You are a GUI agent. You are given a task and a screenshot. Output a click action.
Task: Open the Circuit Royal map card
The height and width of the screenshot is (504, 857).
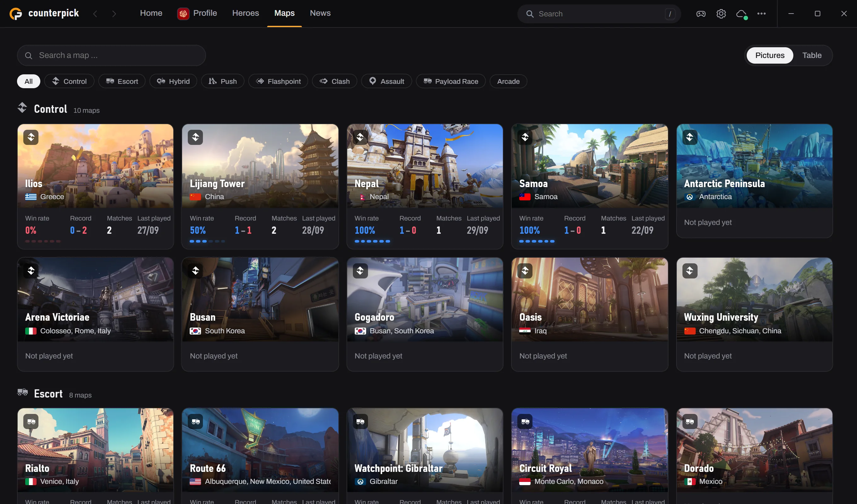coord(590,456)
